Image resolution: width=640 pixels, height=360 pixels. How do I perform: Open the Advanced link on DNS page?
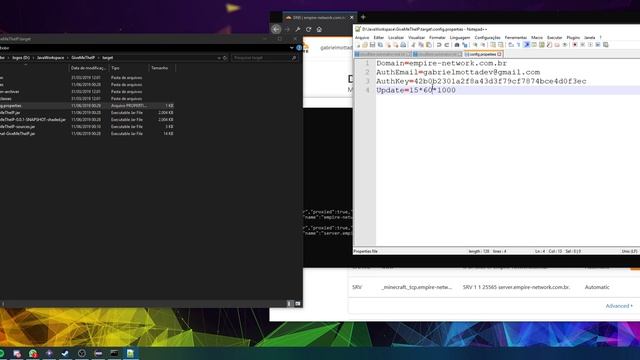pyautogui.click(x=619, y=306)
